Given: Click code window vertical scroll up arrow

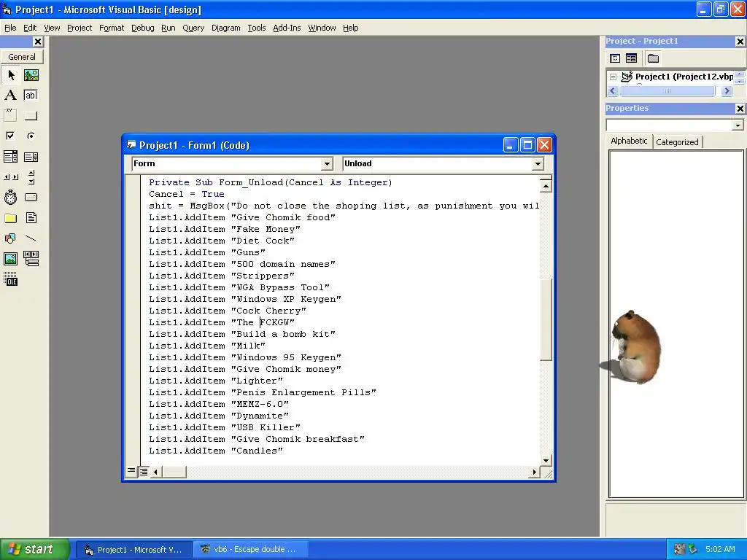Looking at the screenshot, I should point(546,186).
